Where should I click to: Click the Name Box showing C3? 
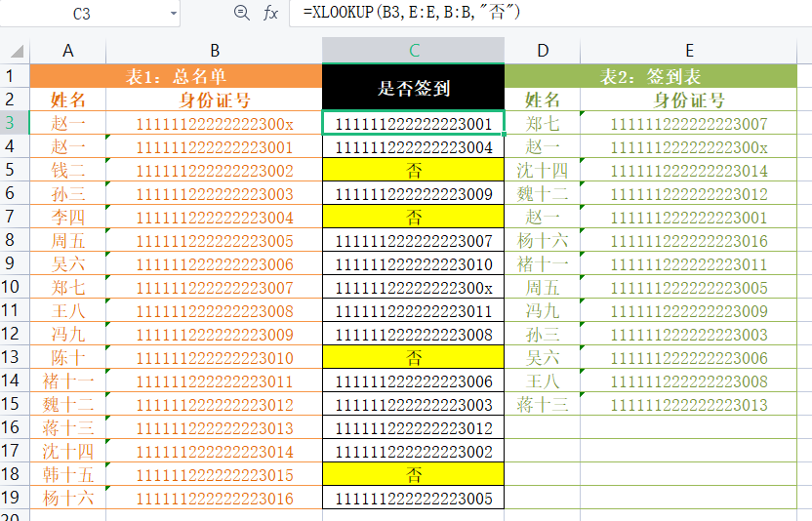click(x=82, y=14)
